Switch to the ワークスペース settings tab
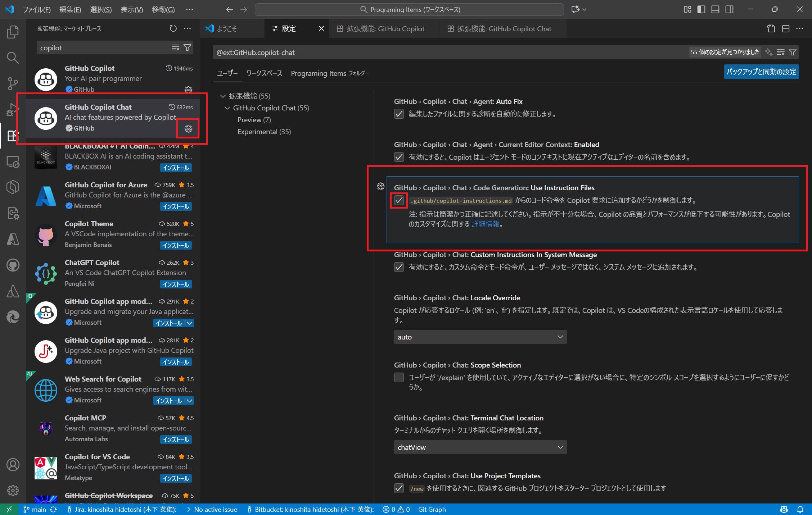This screenshot has width=812, height=515. coord(264,73)
